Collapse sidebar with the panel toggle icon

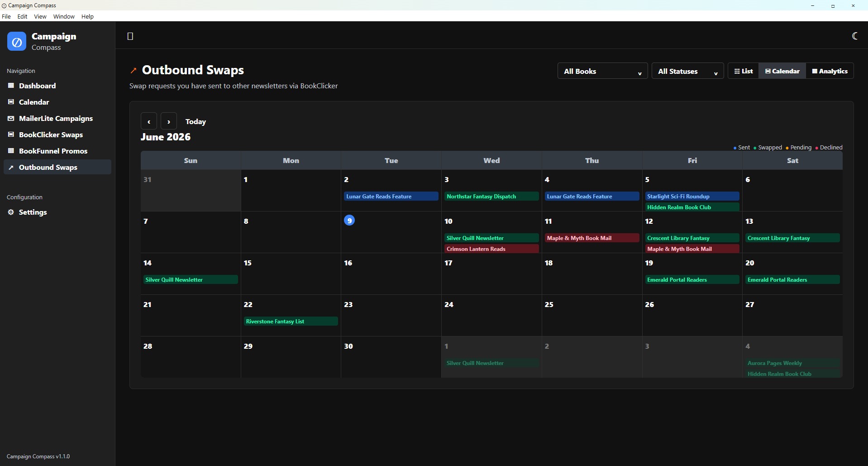coord(130,36)
